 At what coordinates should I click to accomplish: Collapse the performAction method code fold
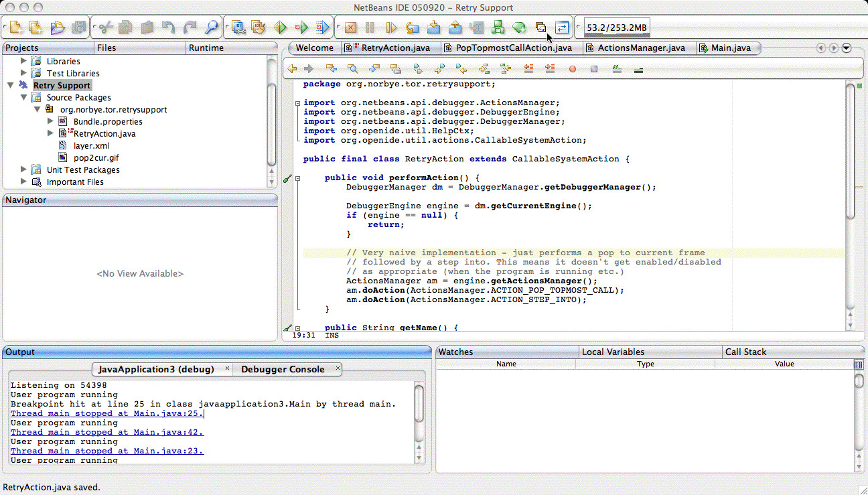(x=297, y=178)
